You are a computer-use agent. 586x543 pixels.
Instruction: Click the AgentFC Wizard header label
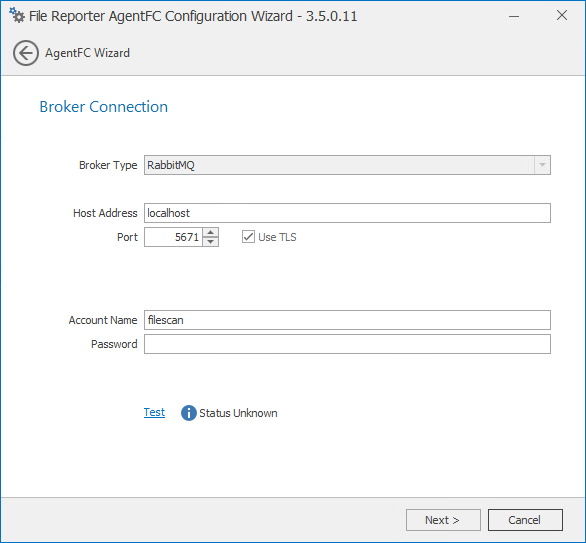[87, 53]
